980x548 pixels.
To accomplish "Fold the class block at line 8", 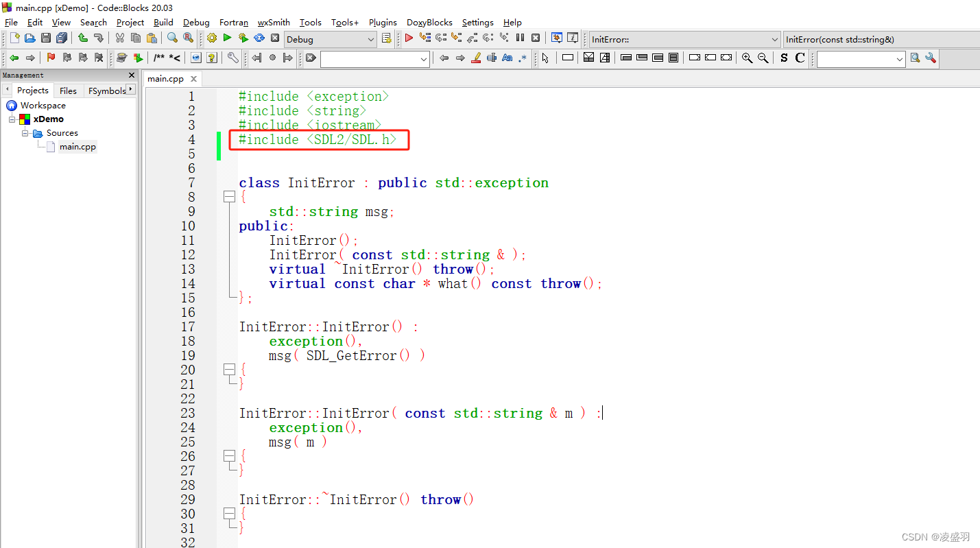I will 229,198.
